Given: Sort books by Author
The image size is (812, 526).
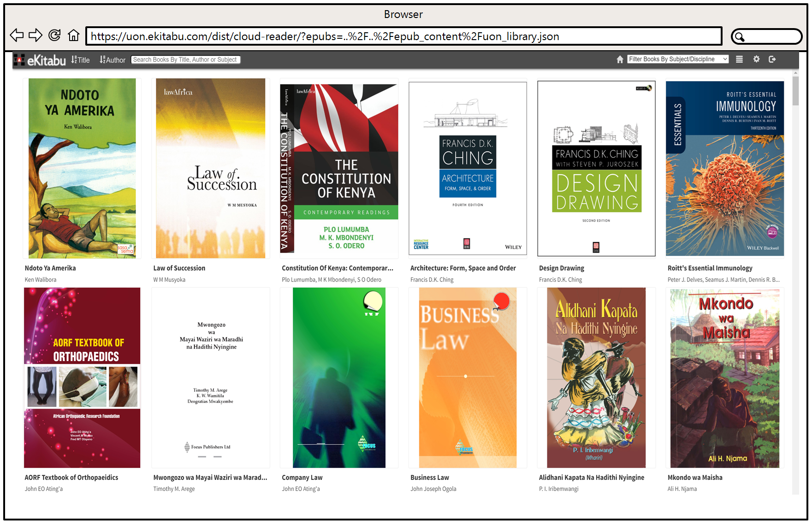Looking at the screenshot, I should tap(113, 60).
